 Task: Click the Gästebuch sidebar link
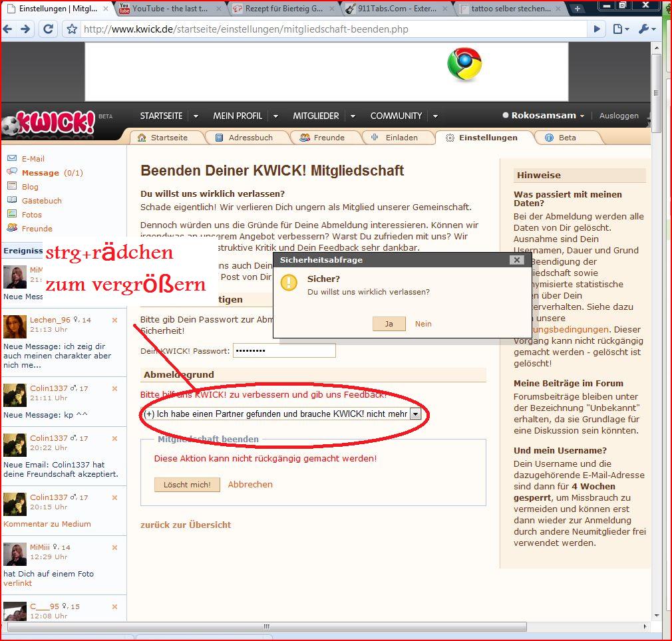click(x=41, y=200)
